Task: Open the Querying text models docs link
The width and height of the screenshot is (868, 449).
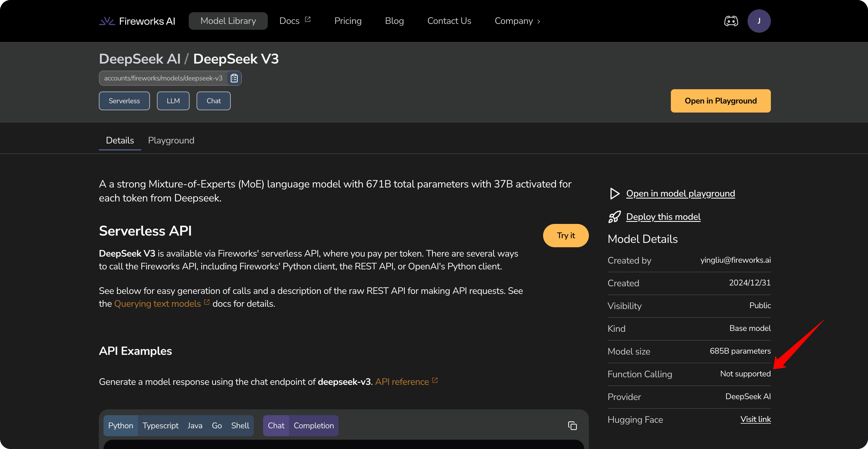Action: [x=158, y=304]
